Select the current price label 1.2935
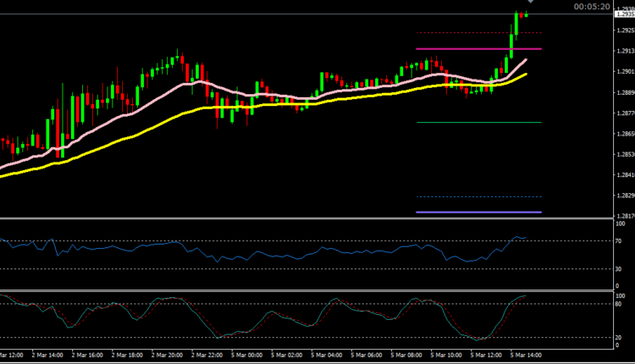The width and height of the screenshot is (635, 364). pyautogui.click(x=624, y=15)
